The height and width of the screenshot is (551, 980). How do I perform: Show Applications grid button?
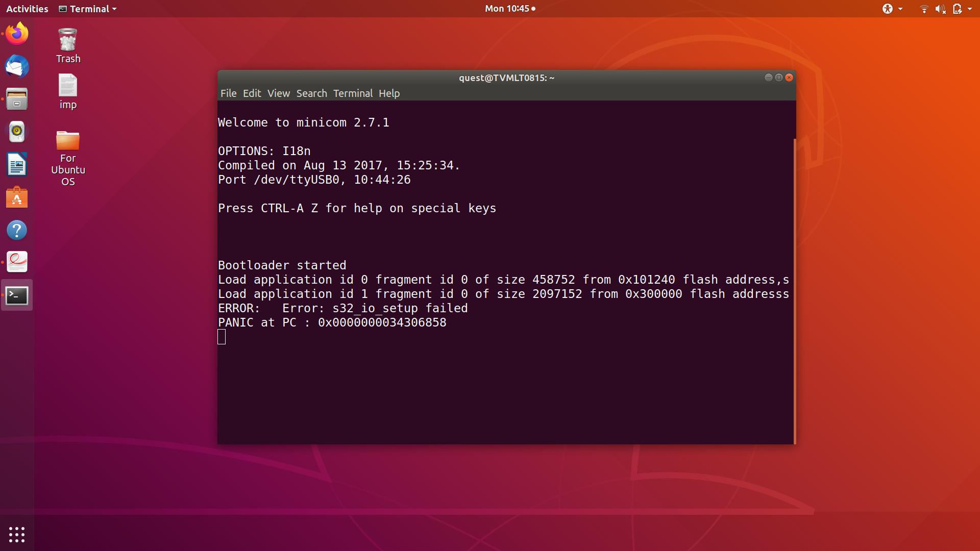point(17,534)
